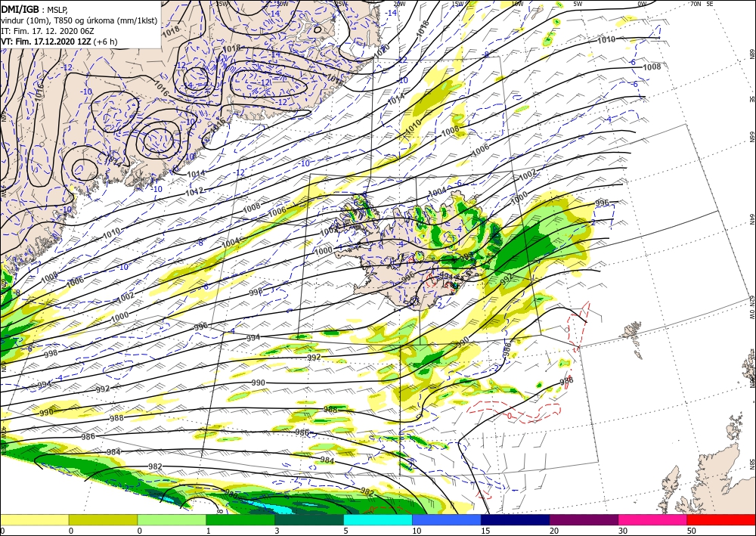Select the dark green legend swatch
756x536 pixels.
point(309,519)
